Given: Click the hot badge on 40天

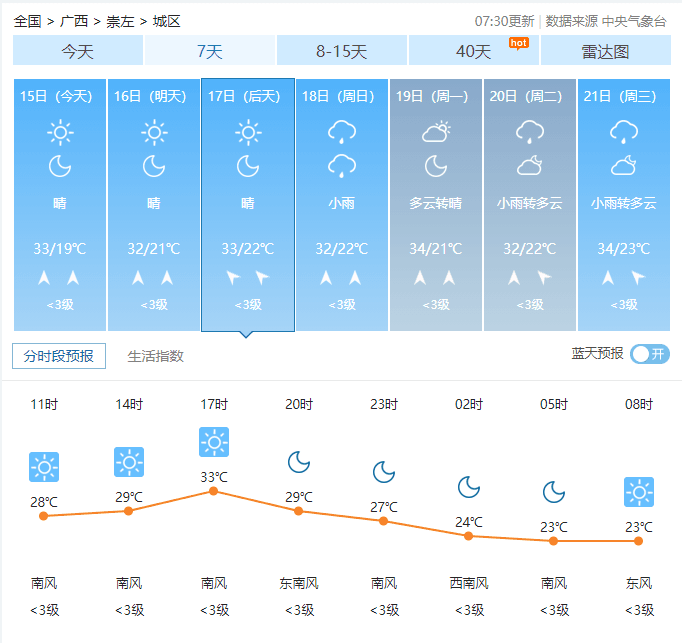Looking at the screenshot, I should point(518,43).
